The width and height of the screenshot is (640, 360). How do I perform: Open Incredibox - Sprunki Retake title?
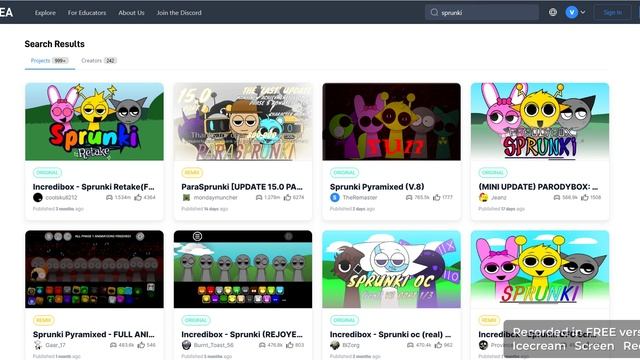point(94,187)
